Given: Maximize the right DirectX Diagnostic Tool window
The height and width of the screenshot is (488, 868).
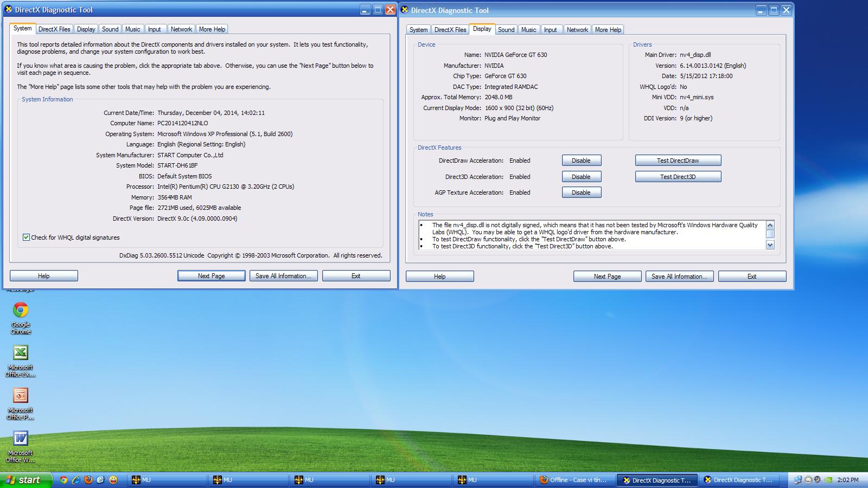Looking at the screenshot, I should [774, 10].
